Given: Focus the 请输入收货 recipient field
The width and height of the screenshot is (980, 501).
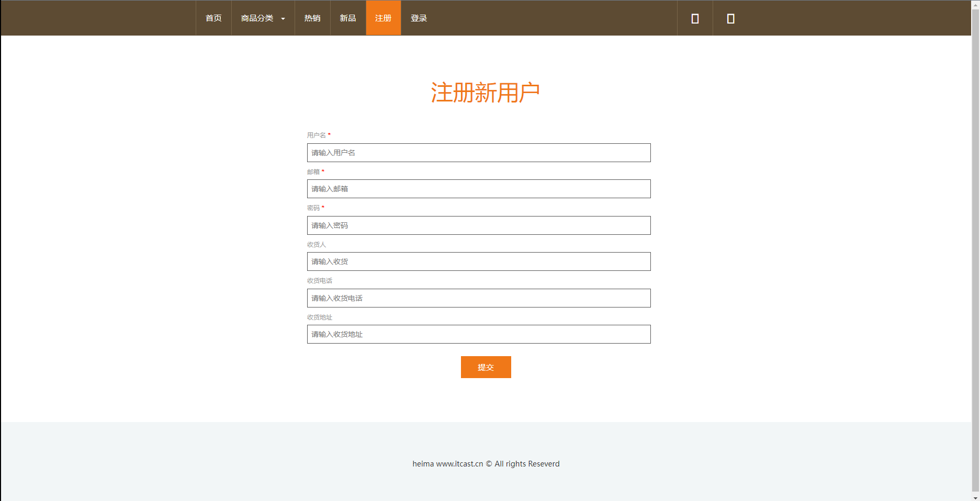Looking at the screenshot, I should [x=479, y=261].
